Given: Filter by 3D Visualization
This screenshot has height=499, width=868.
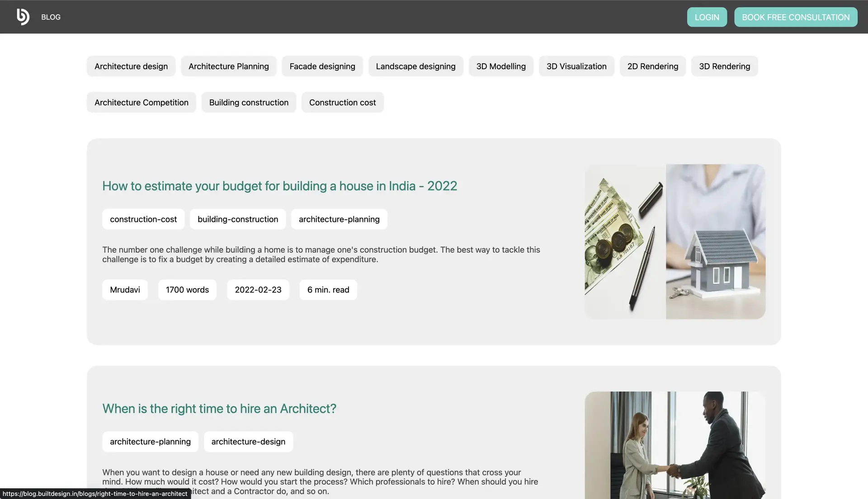Looking at the screenshot, I should coord(576,66).
